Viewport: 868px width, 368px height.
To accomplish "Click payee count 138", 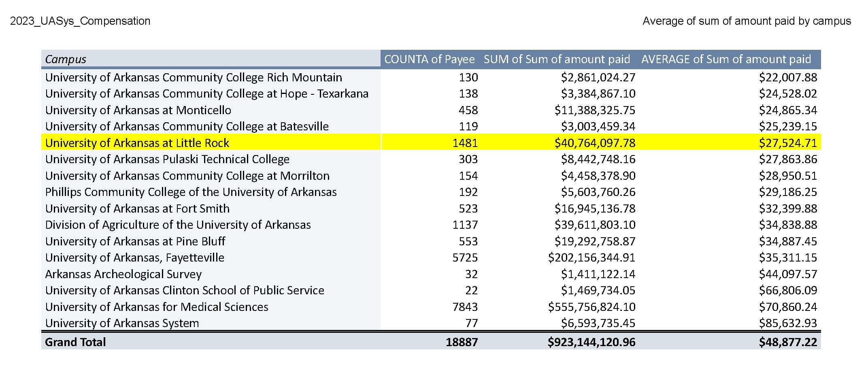I will [468, 94].
